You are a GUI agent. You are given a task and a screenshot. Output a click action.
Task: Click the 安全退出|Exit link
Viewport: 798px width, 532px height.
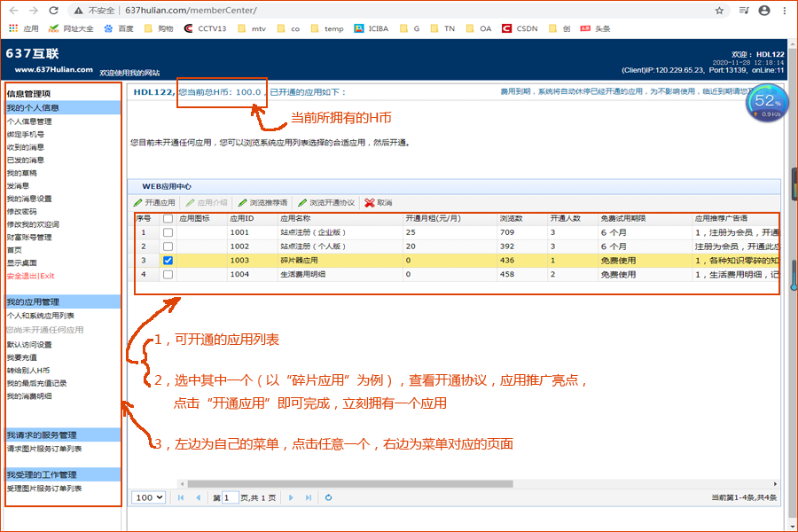(x=30, y=276)
